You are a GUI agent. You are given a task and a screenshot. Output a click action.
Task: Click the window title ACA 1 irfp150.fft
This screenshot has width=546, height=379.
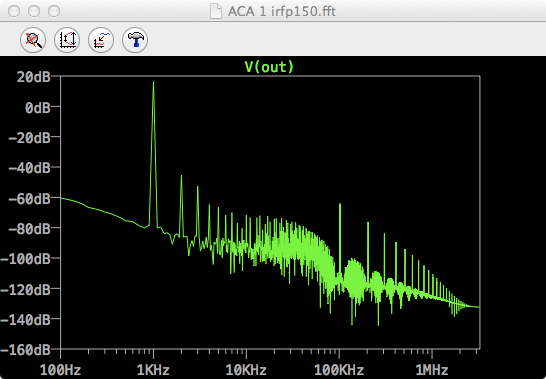(282, 11)
